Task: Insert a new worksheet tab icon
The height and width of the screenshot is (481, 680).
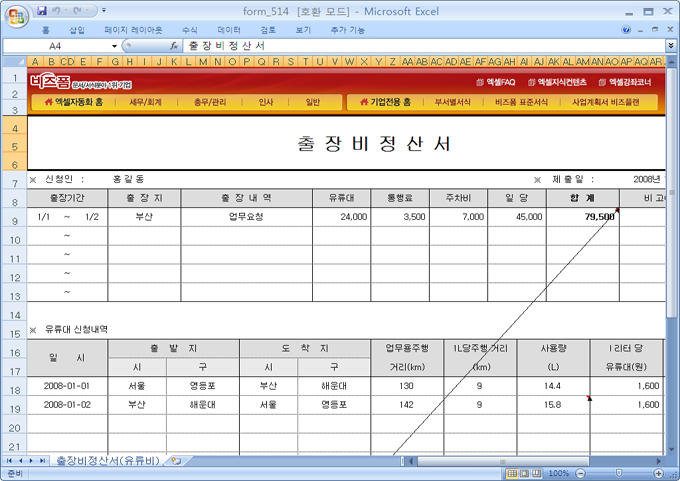Action: click(x=176, y=461)
